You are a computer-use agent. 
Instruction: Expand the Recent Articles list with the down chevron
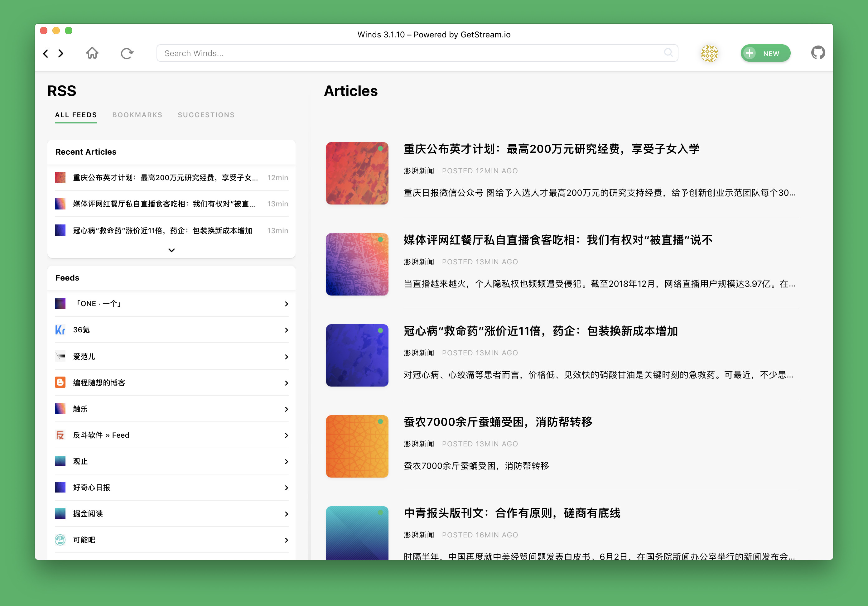(171, 250)
